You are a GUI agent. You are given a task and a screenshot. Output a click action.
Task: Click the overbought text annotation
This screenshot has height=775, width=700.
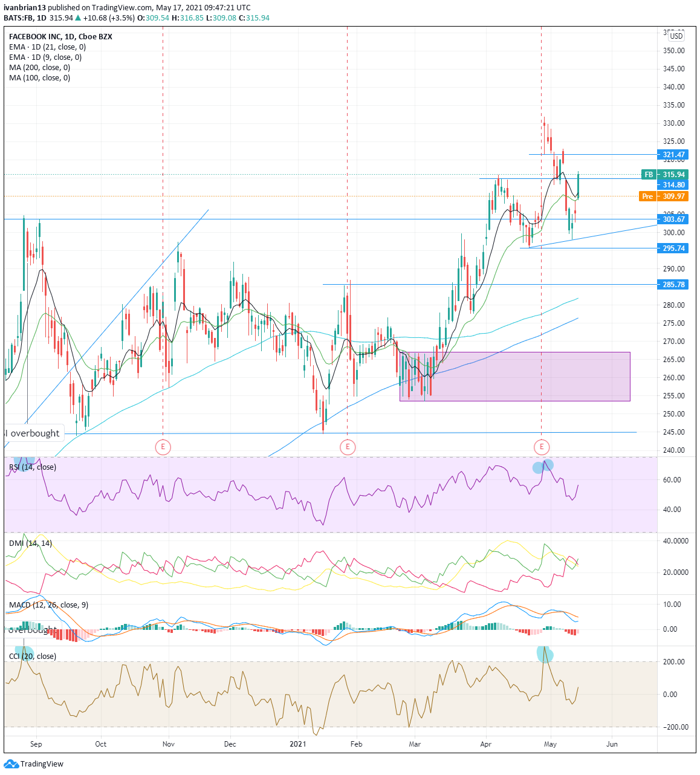[35, 433]
